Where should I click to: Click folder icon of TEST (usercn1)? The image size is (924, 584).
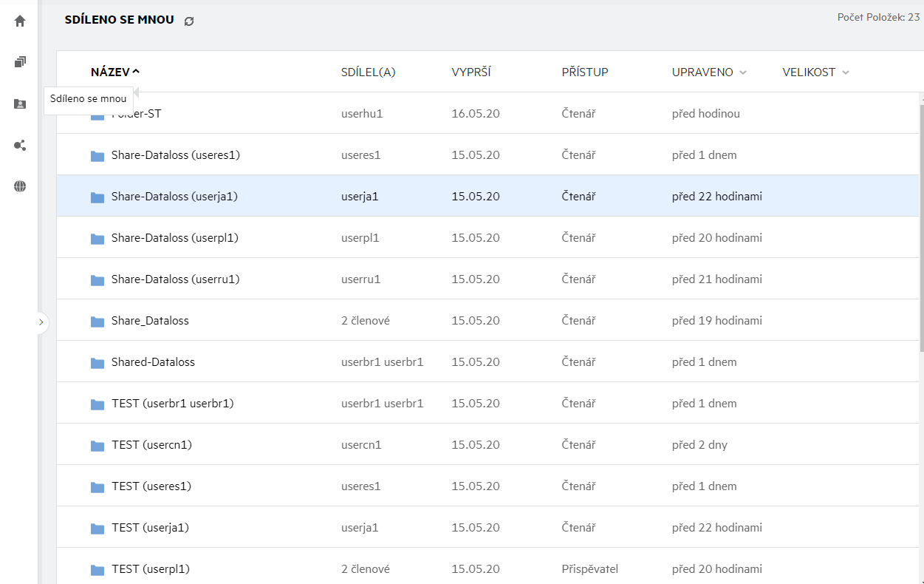(97, 445)
